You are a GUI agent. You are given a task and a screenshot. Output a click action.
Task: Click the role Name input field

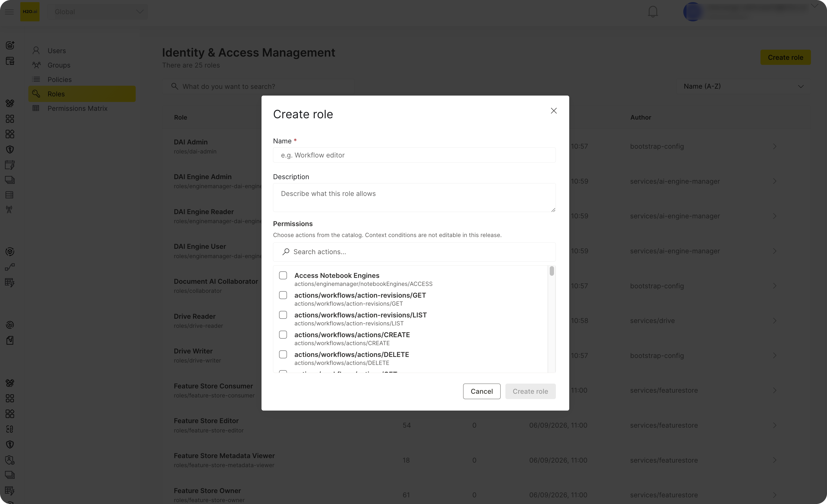pyautogui.click(x=414, y=155)
